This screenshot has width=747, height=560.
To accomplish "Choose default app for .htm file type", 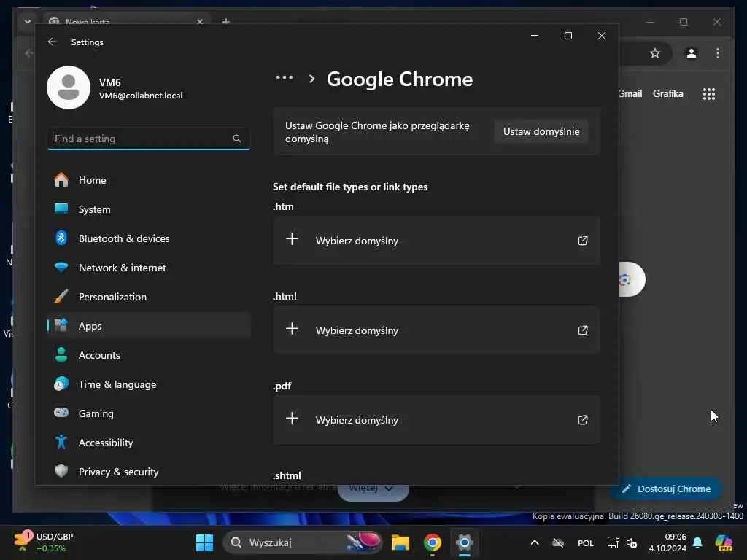I will coord(436,241).
